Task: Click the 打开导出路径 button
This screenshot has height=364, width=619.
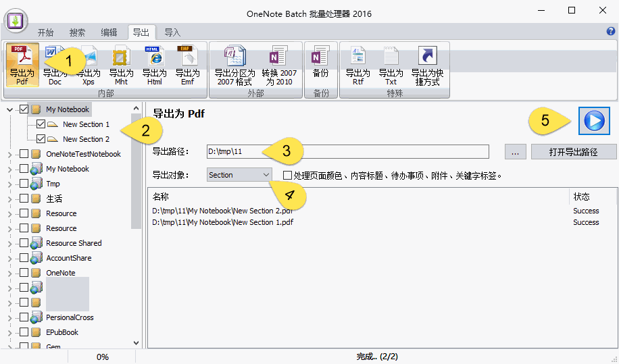Action: (573, 152)
